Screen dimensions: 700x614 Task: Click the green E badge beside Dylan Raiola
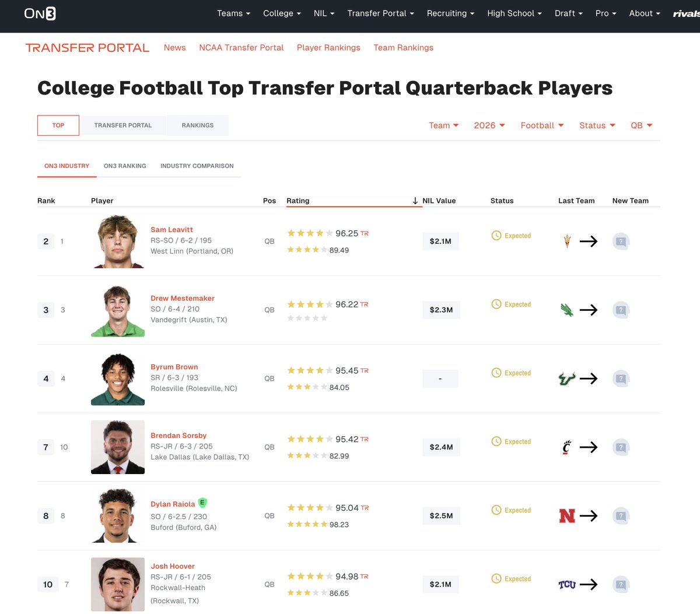[202, 503]
